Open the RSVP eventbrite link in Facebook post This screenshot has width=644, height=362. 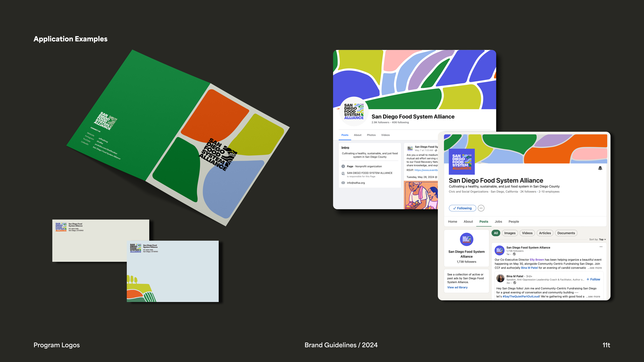point(426,170)
